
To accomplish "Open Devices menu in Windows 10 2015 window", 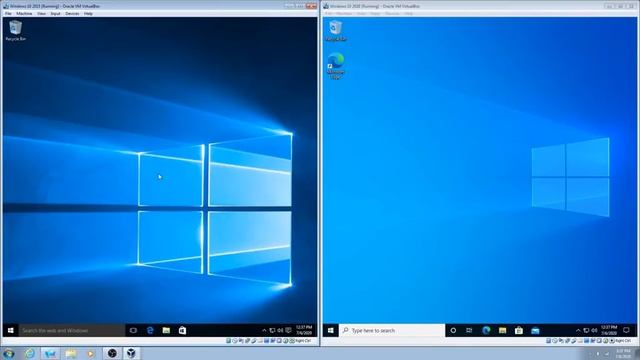I will [x=72, y=13].
